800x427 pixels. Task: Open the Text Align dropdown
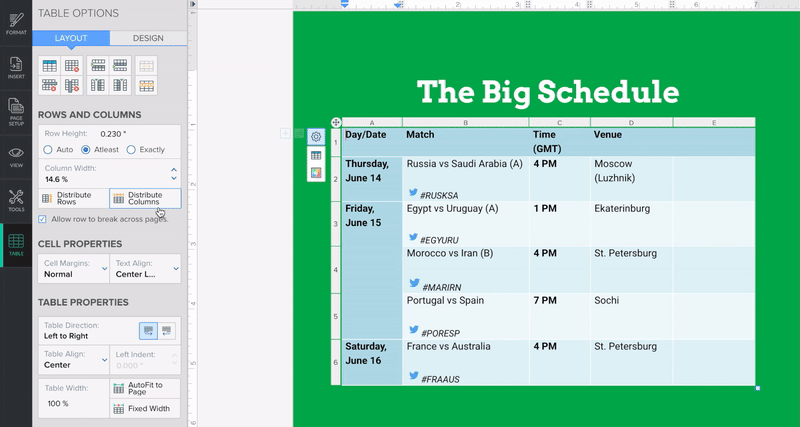click(x=145, y=268)
